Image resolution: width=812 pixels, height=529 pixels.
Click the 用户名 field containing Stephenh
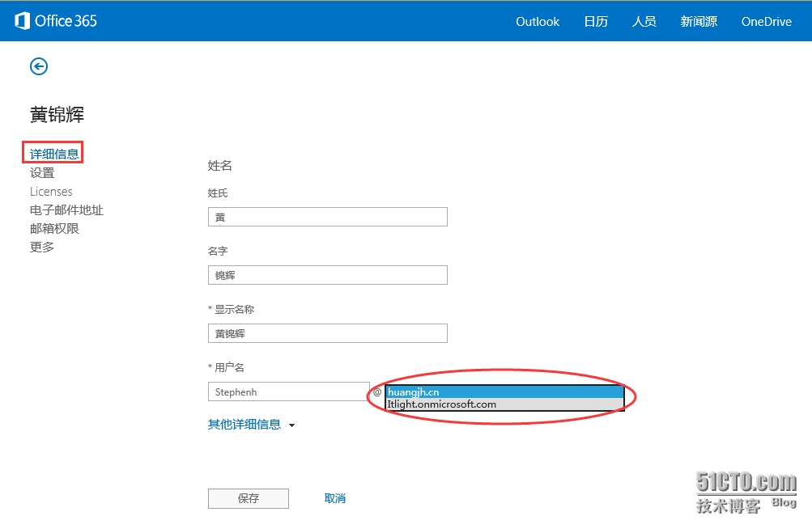(288, 391)
